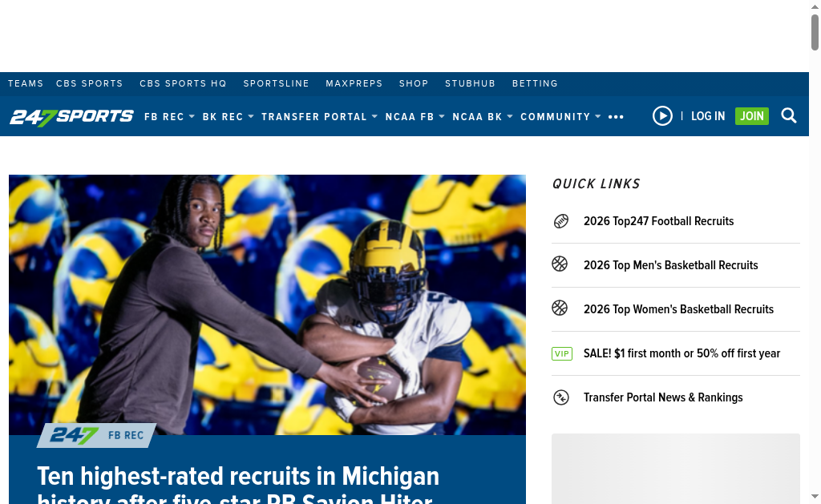Expand the TRANSFER PORTAL dropdown
The height and width of the screenshot is (504, 821).
click(319, 117)
